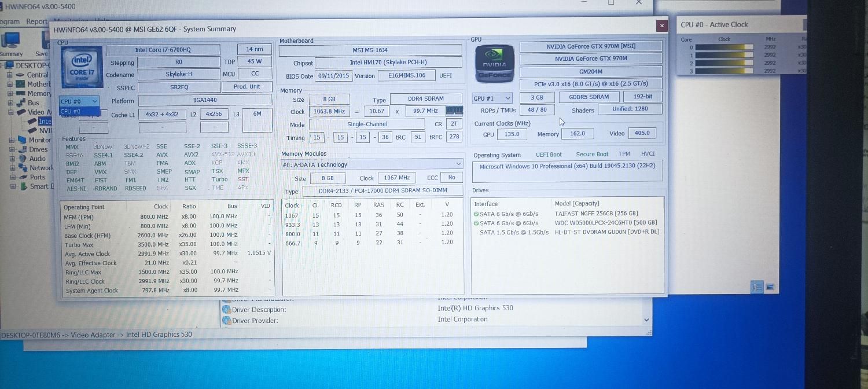Viewport: 868px width, 389px height.
Task: Collapse the Video Adapter tree node
Action: pyautogui.click(x=10, y=112)
